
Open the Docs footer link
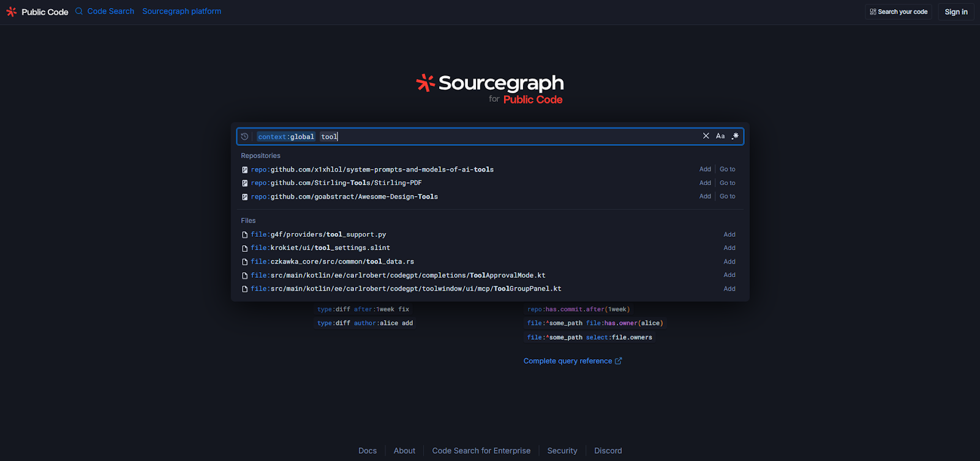point(367,451)
